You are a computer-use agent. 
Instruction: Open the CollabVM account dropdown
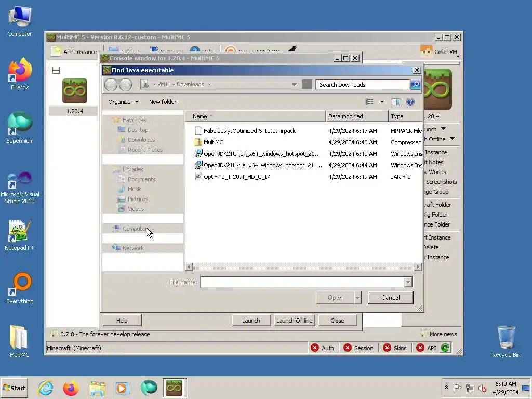click(440, 52)
